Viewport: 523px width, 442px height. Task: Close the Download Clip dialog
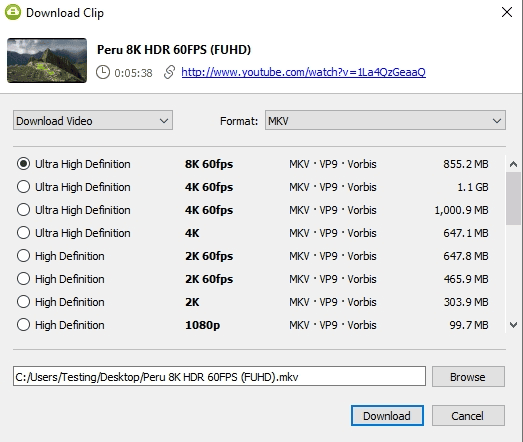tap(507, 12)
